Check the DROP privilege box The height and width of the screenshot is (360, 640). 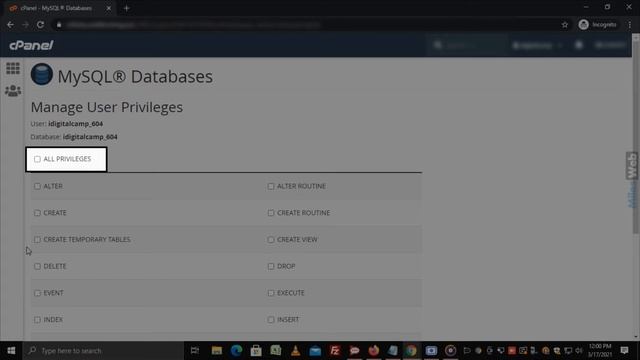point(271,266)
